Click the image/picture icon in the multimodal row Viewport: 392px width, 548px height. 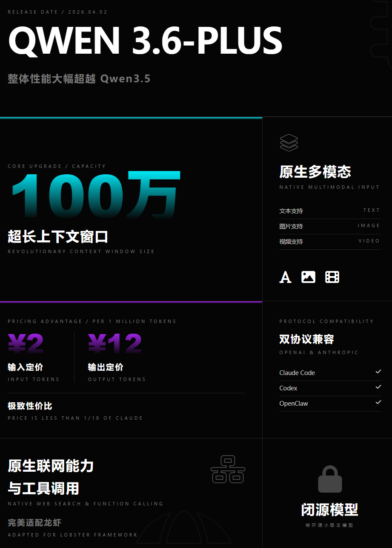(308, 277)
